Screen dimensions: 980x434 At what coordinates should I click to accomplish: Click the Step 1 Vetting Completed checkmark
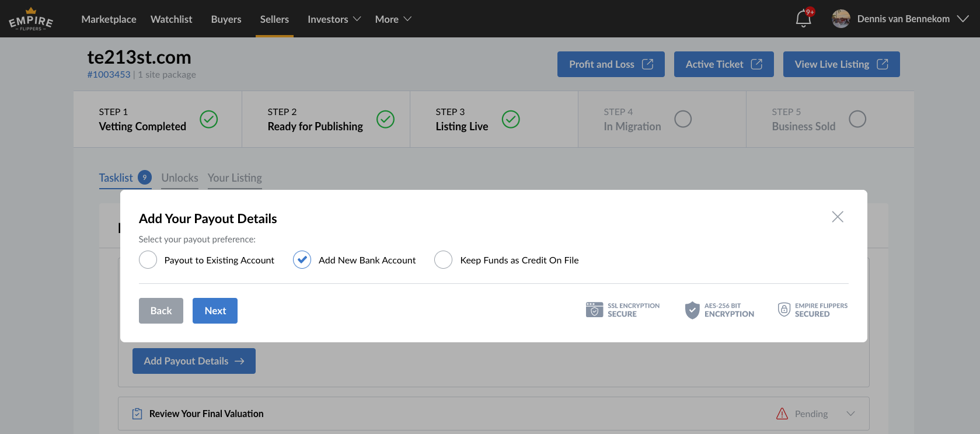(209, 119)
